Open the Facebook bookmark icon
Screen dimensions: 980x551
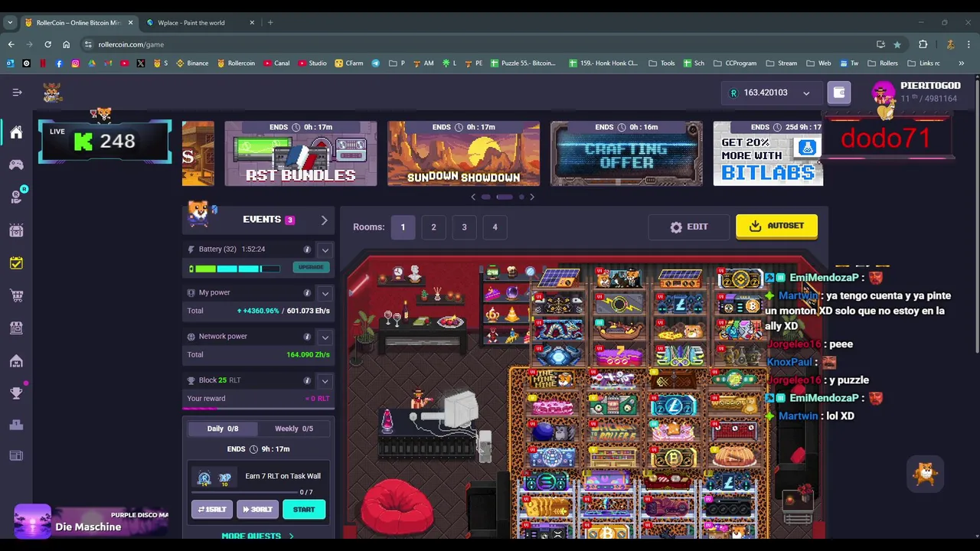tap(59, 64)
